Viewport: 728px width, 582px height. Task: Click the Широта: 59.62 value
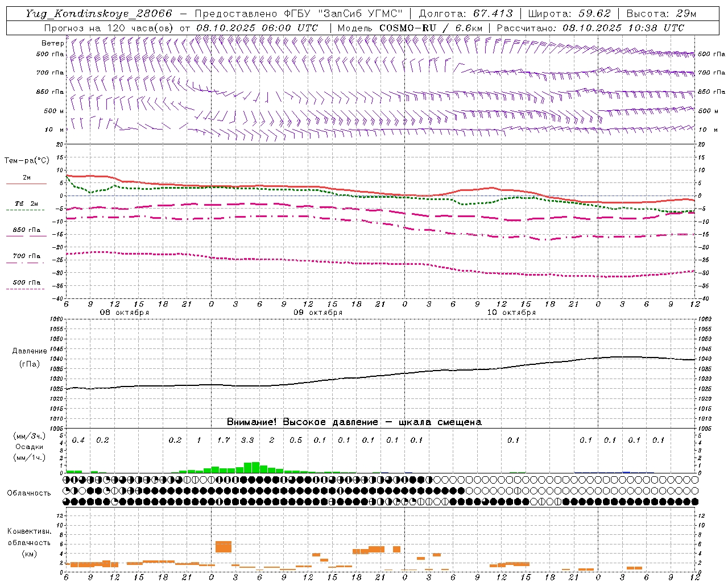tap(569, 14)
